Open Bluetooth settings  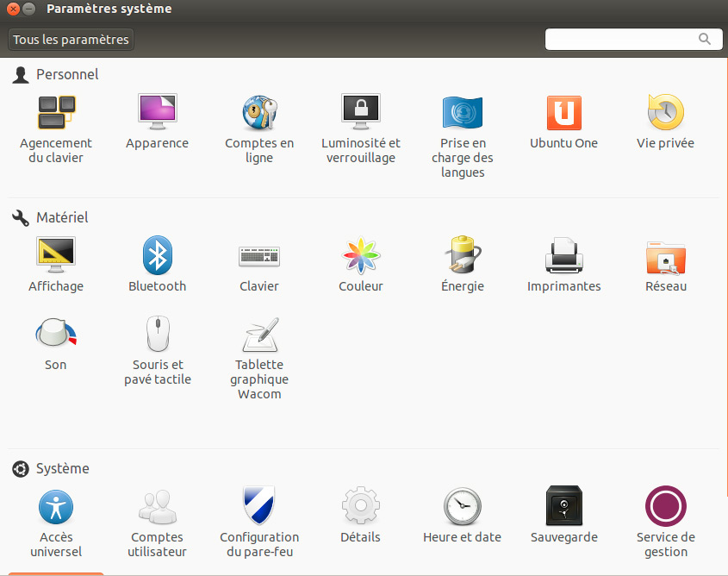click(x=158, y=265)
